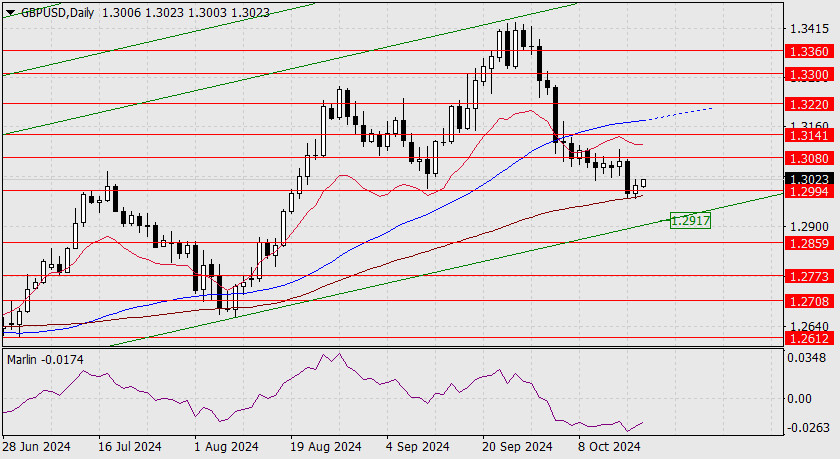Viewport: 840px width, 459px height.
Task: Select the 1.3220 red price level label
Action: click(810, 104)
